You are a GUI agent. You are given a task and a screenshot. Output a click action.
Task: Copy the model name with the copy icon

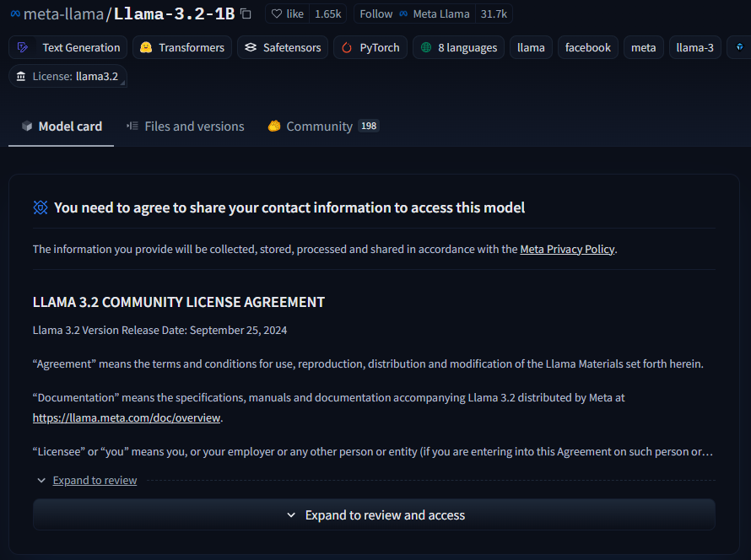(246, 13)
